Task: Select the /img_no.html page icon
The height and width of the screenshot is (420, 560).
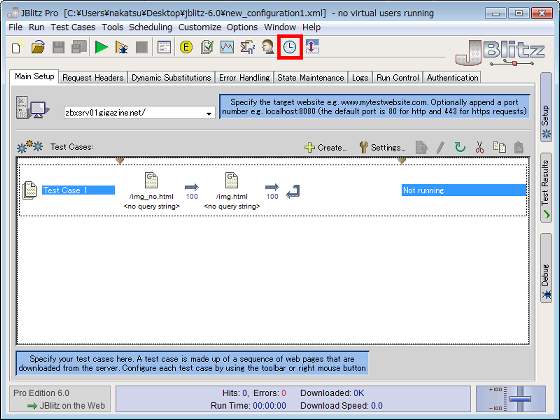Action: (x=151, y=180)
